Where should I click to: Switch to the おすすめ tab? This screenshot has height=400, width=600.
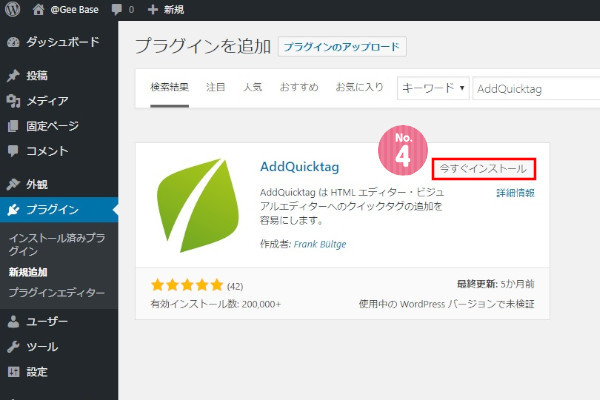point(299,87)
